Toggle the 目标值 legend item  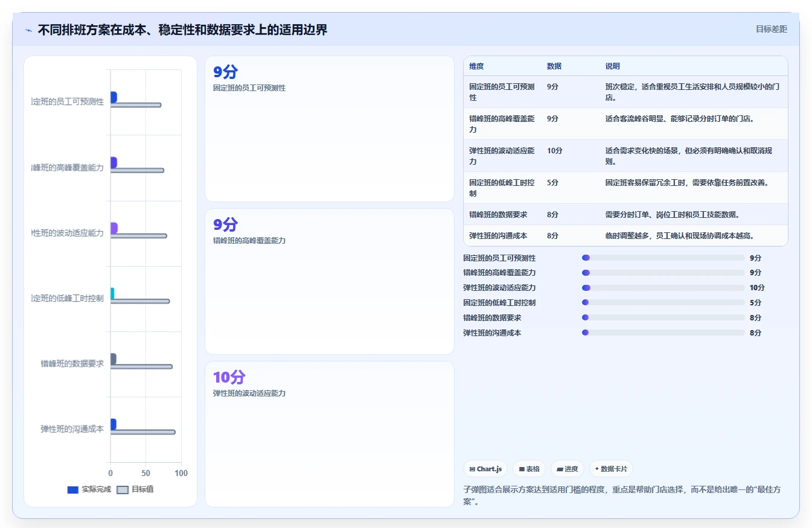click(135, 489)
